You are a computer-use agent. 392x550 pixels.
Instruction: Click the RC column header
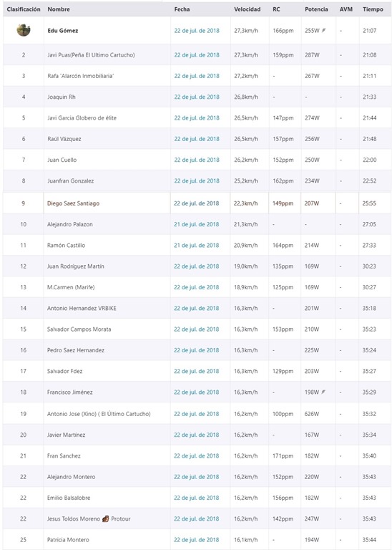coord(276,9)
